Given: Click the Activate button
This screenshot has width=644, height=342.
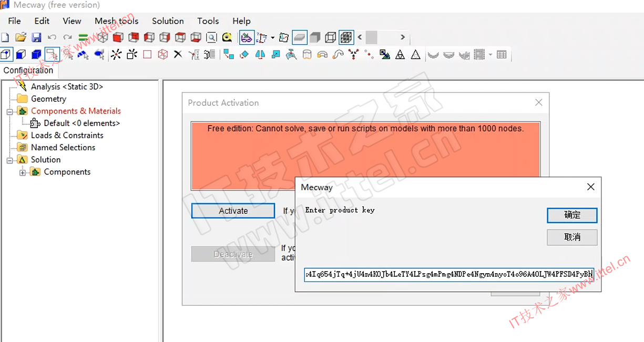Looking at the screenshot, I should click(233, 211).
